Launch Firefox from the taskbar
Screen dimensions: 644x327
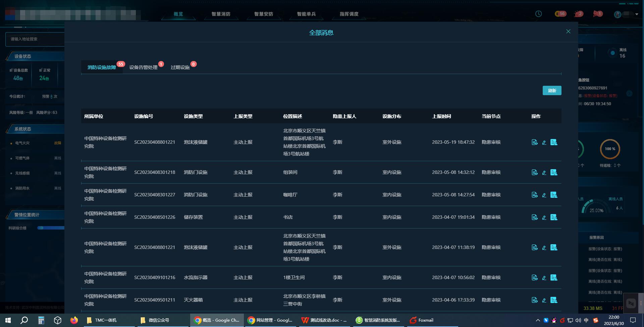coord(74,320)
